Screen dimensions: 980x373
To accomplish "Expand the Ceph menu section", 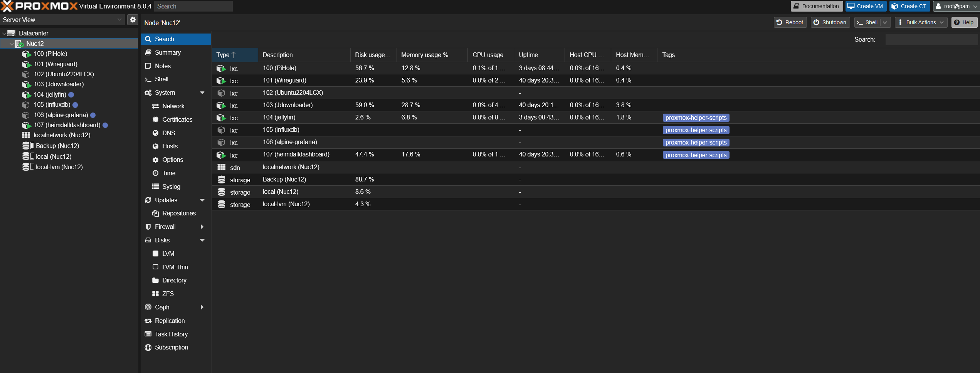I will 202,307.
